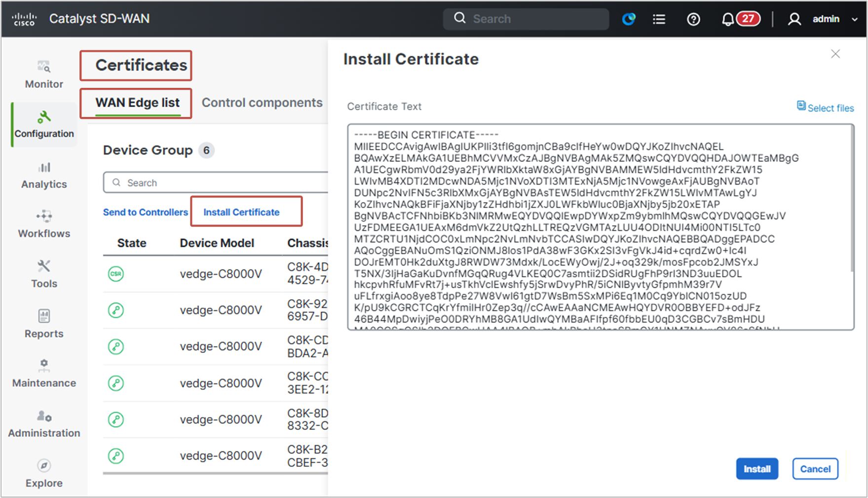Screen dimensions: 868x498
Task: Sort by the State column header
Action: point(132,243)
